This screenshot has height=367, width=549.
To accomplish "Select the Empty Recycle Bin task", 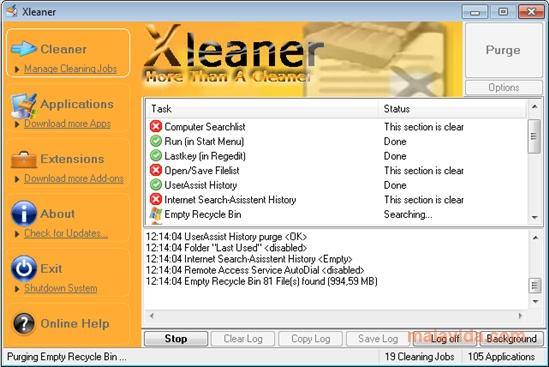I will click(336, 214).
